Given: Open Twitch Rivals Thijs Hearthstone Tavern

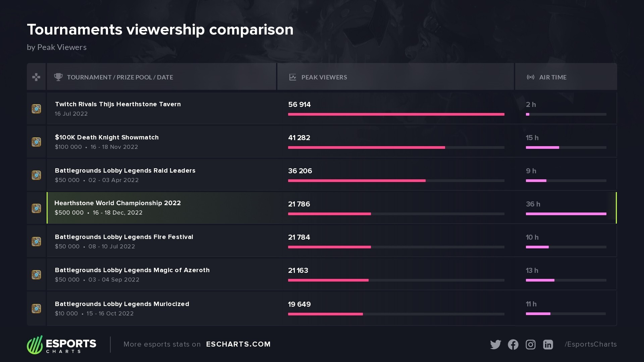Looking at the screenshot, I should (x=118, y=104).
